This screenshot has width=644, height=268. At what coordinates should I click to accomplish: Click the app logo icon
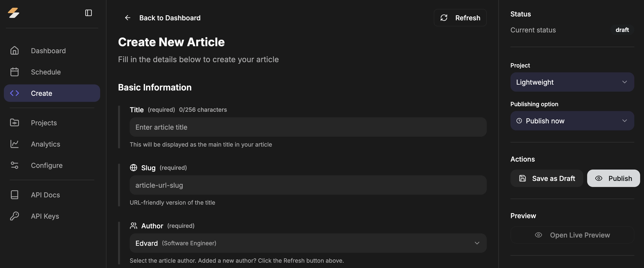coord(14,13)
